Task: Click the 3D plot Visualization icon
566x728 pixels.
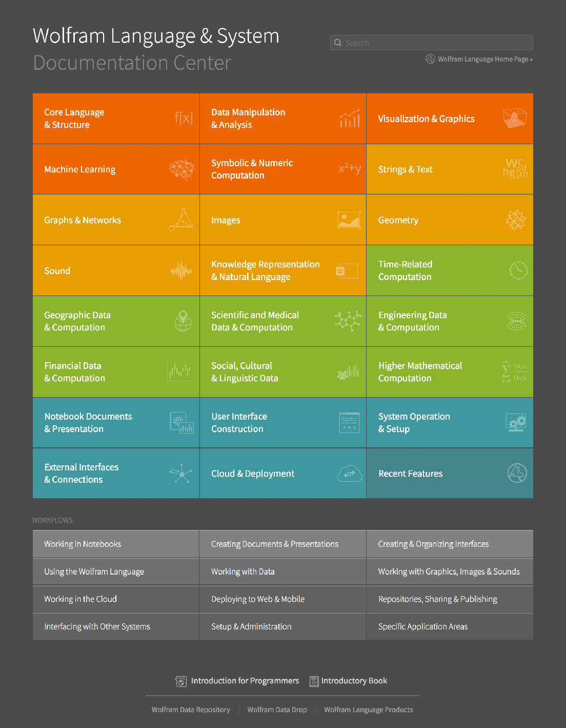Action: click(515, 119)
